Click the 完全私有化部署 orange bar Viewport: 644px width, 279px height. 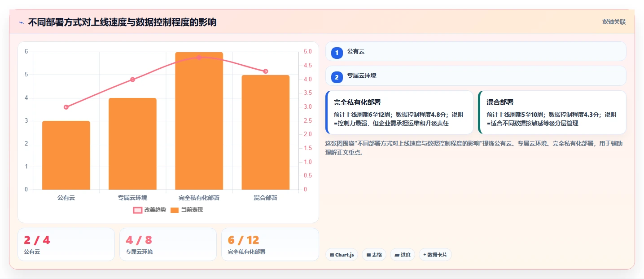199,121
